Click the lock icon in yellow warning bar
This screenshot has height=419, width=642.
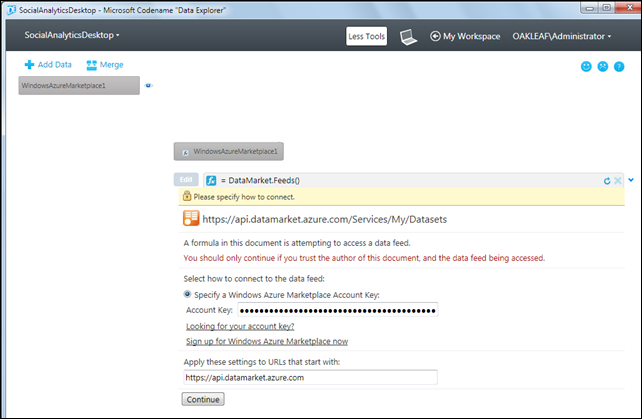(187, 196)
